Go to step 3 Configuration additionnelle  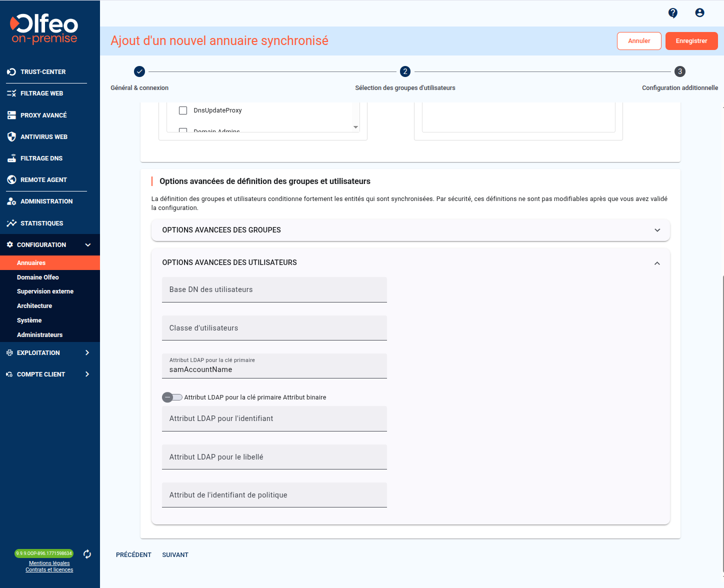(679, 72)
